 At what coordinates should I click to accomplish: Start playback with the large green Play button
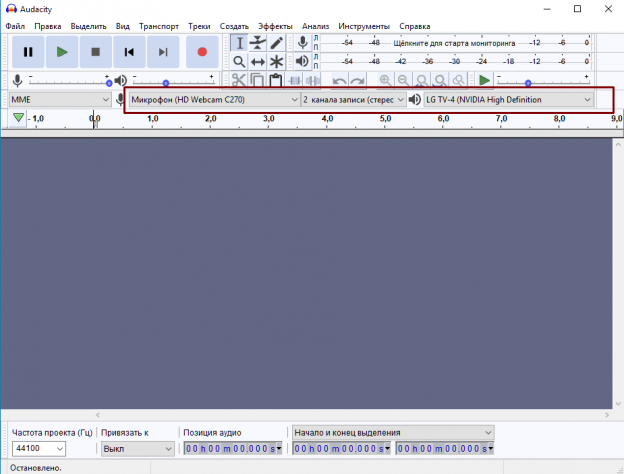click(62, 52)
